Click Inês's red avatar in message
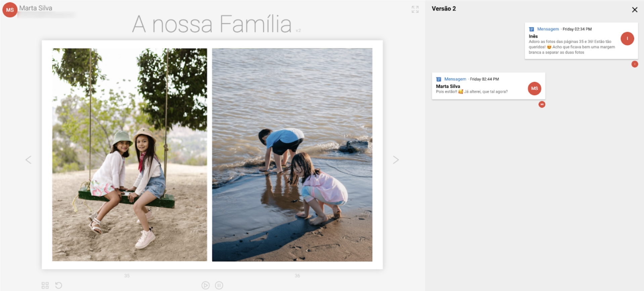Screen dimensions: 644x291 pyautogui.click(x=627, y=39)
